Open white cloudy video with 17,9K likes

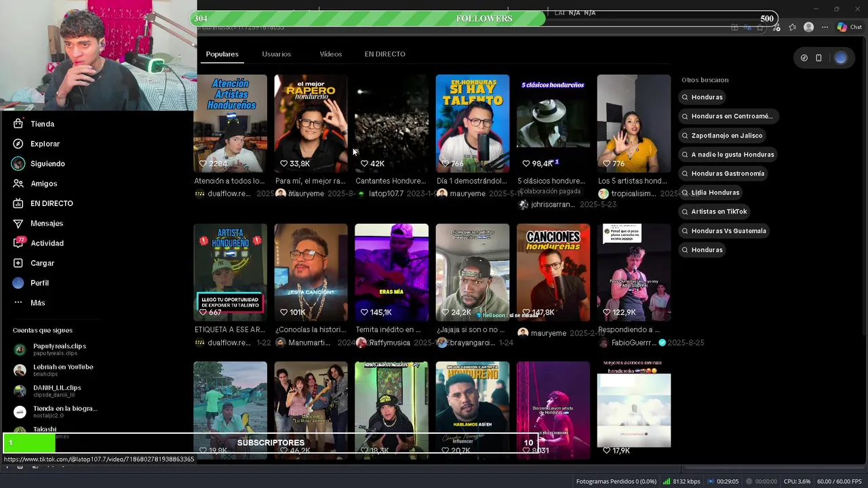click(x=633, y=410)
